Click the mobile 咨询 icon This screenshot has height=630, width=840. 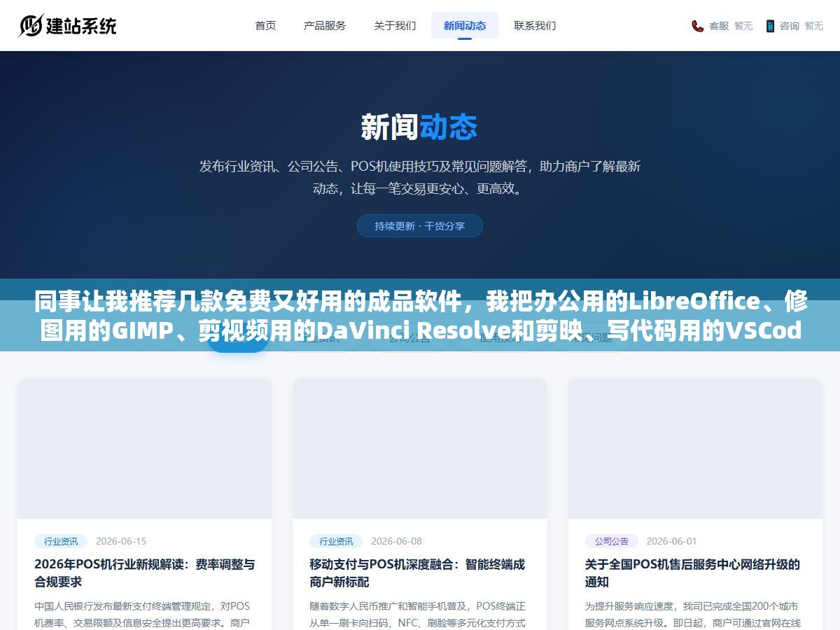pyautogui.click(x=770, y=26)
